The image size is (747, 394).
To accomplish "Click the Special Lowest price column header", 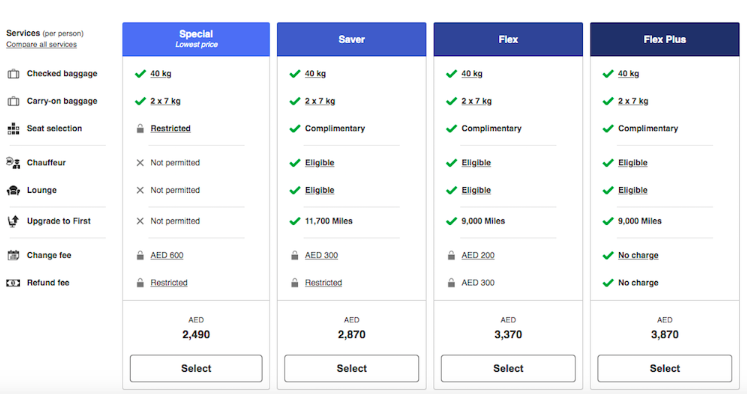I will 196,39.
